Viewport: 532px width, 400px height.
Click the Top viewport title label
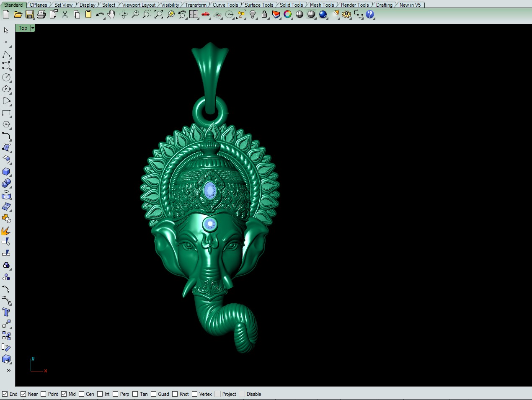click(23, 28)
